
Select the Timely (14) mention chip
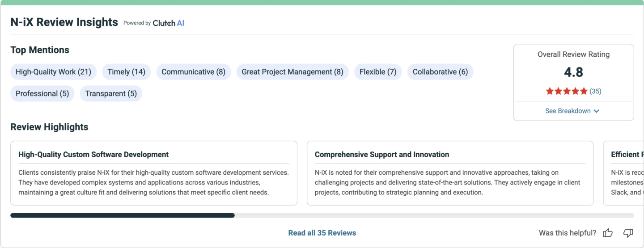coord(126,72)
